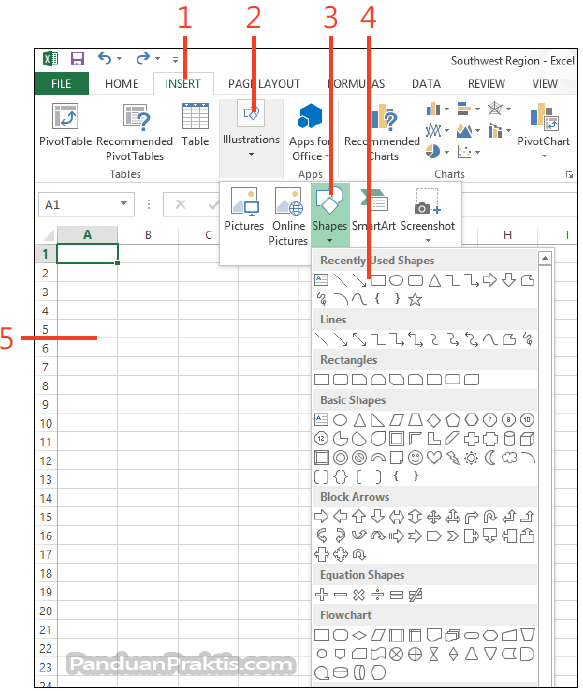
Task: Select the Down Arrow in Recently Used Shapes
Action: click(x=509, y=280)
